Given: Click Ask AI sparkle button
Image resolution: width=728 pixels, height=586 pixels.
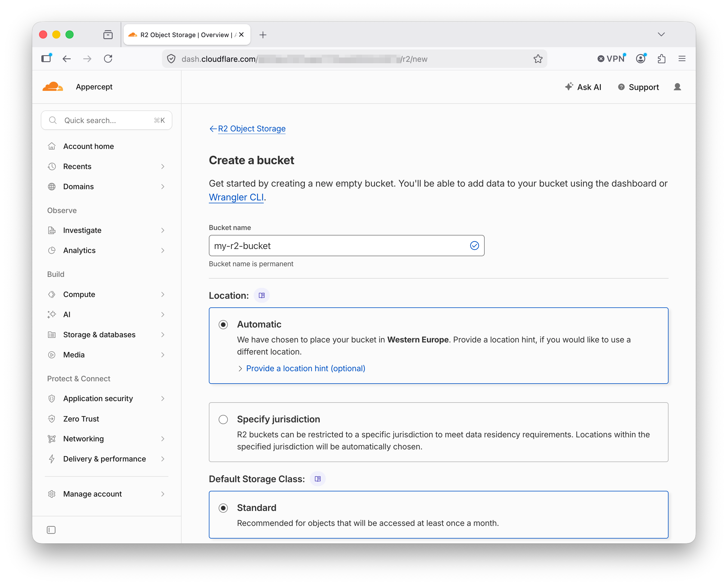Looking at the screenshot, I should pyautogui.click(x=583, y=87).
